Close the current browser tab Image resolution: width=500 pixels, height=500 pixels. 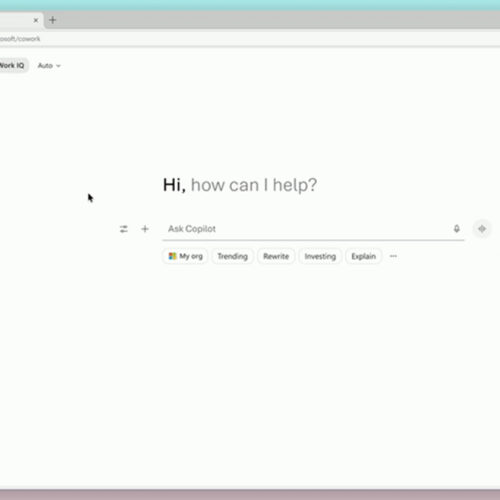coord(36,20)
